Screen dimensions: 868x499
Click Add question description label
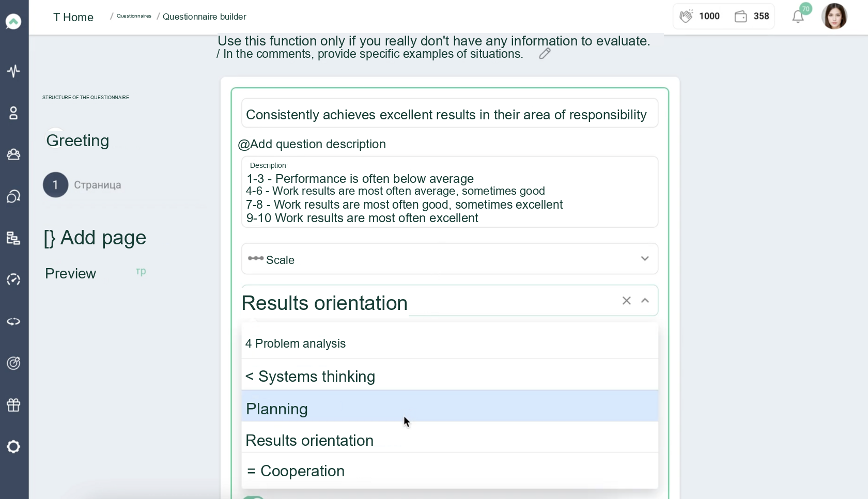312,144
